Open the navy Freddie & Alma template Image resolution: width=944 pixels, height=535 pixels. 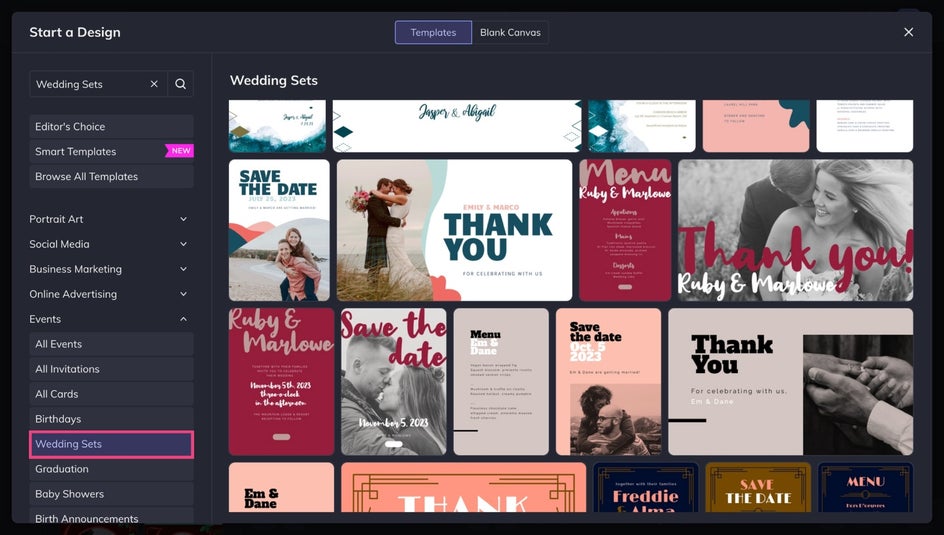(645, 487)
